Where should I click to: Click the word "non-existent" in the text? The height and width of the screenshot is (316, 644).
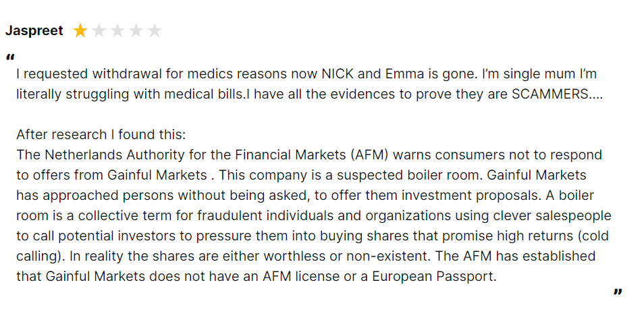[x=389, y=257]
